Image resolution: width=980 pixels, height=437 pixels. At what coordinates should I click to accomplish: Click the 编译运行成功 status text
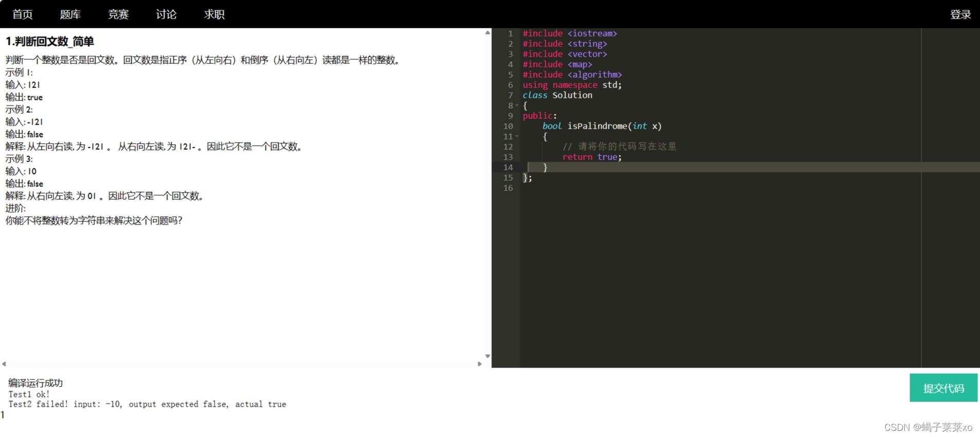click(x=35, y=383)
